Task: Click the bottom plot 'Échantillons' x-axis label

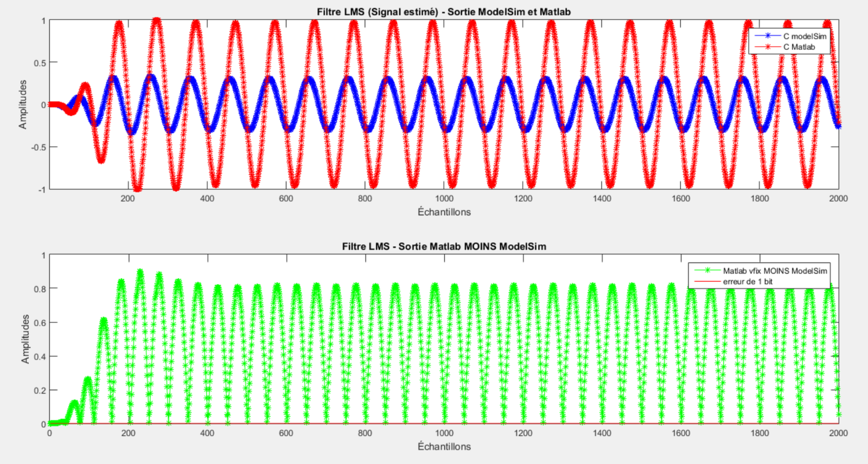Action: pos(444,447)
